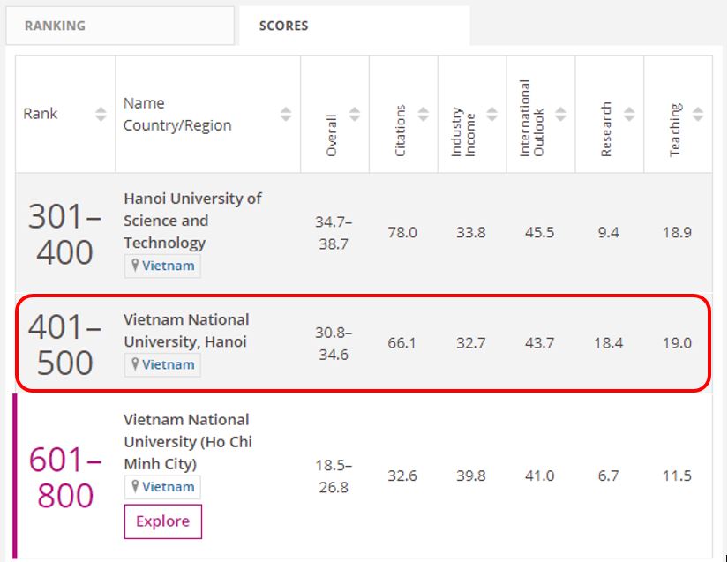Click Vietnam tag under Hanoi University of Science

click(x=162, y=266)
